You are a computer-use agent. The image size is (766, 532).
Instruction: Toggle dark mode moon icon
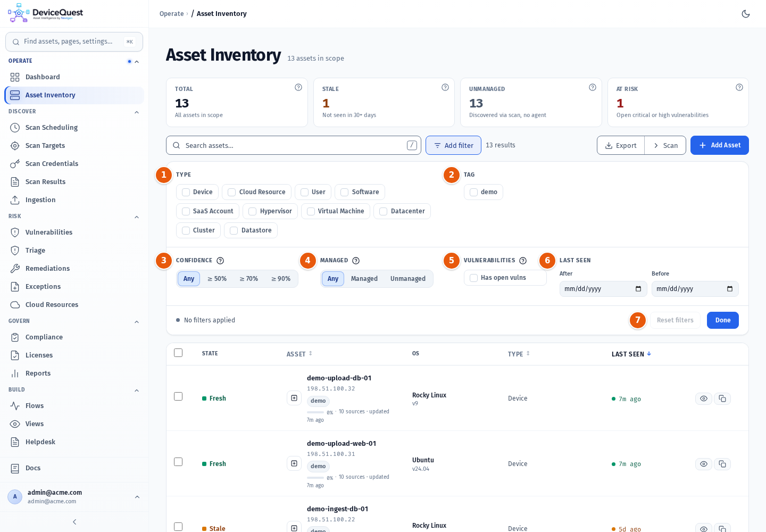coord(746,14)
